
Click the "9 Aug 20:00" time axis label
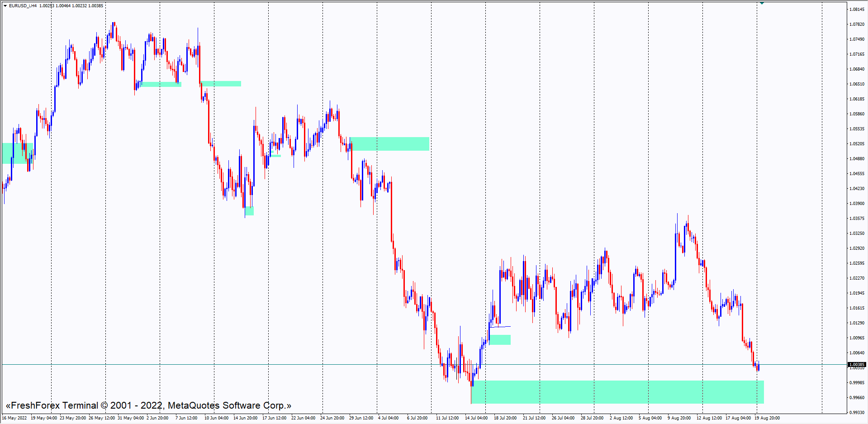[679, 418]
